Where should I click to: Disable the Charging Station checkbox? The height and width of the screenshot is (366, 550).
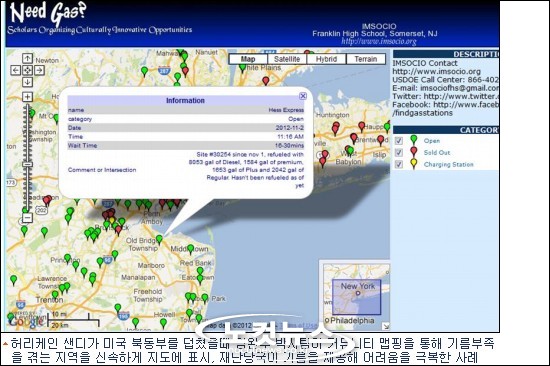[x=399, y=164]
